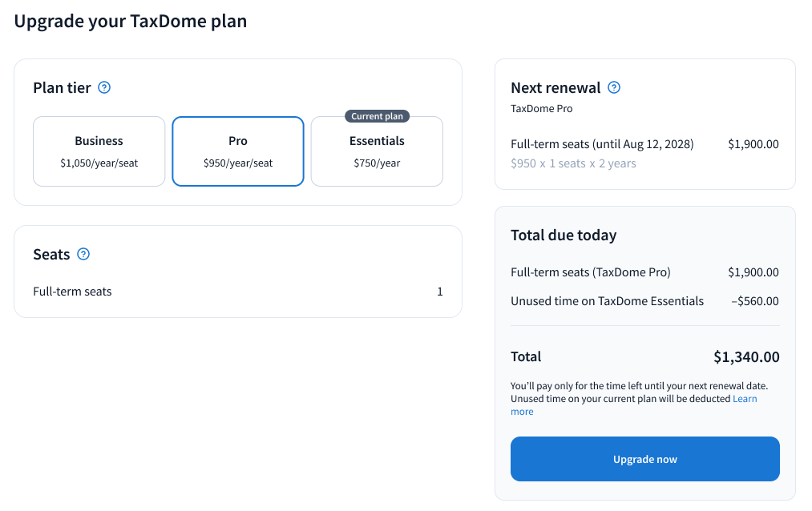
Task: Choose the Pro plan tier card
Action: 238,151
